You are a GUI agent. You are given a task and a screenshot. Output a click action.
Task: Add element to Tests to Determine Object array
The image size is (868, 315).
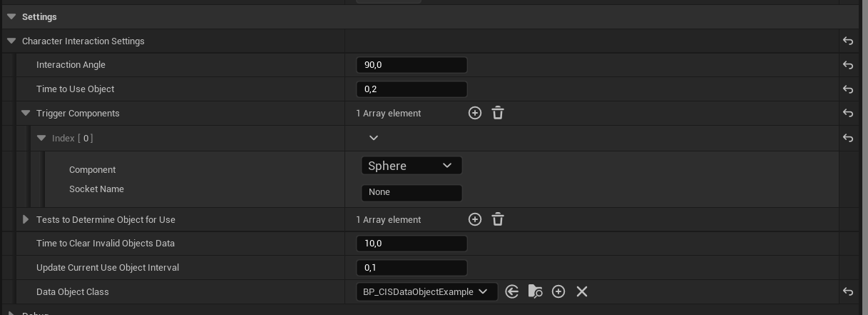[474, 219]
